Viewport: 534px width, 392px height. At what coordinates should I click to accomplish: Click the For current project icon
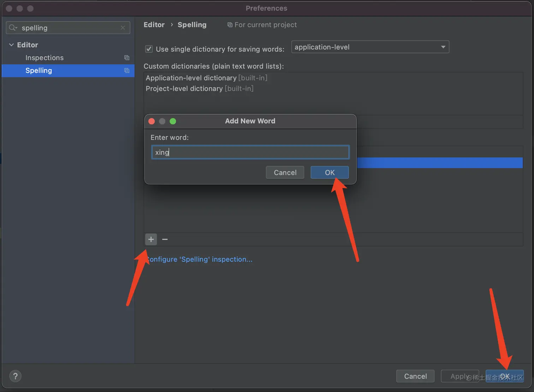click(230, 25)
